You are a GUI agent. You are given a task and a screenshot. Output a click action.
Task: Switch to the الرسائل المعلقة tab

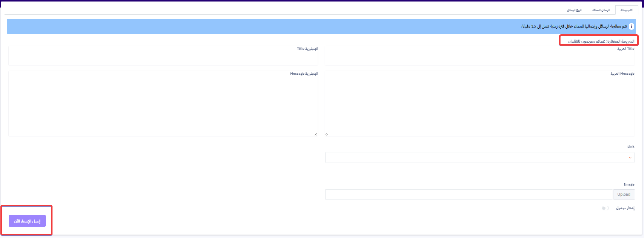click(x=601, y=10)
